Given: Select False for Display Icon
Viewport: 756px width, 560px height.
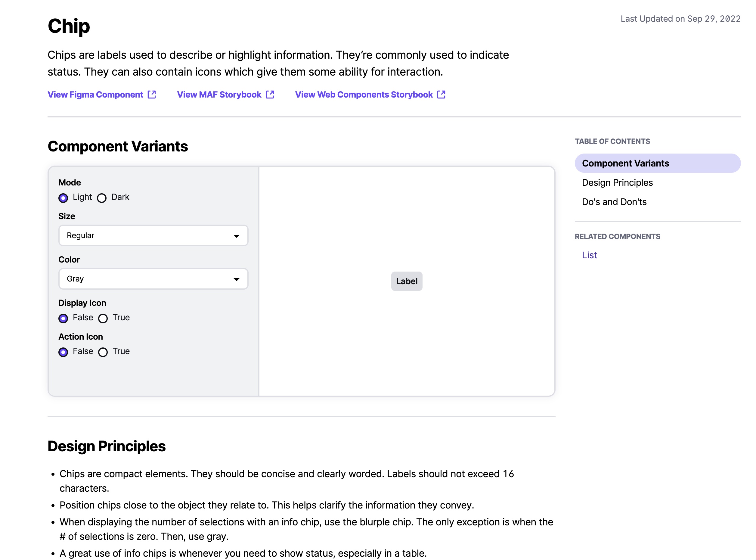Looking at the screenshot, I should 63,318.
